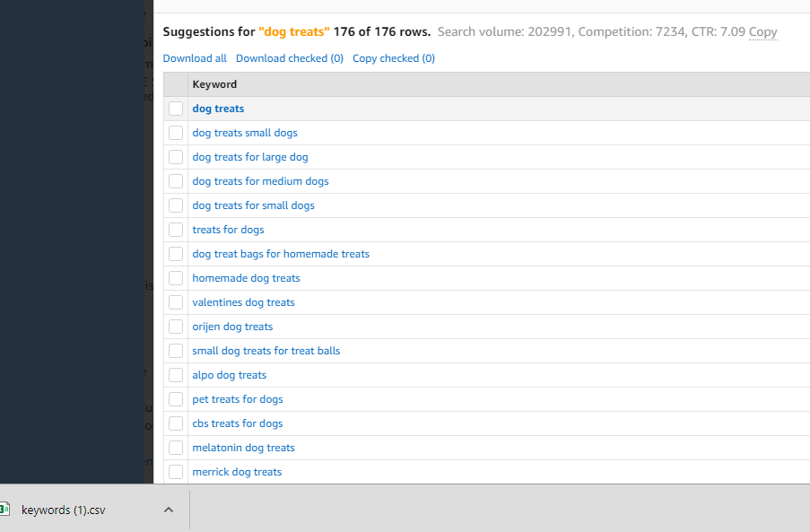
Task: Open 'pet treats for dogs' keyword link
Action: click(x=238, y=399)
